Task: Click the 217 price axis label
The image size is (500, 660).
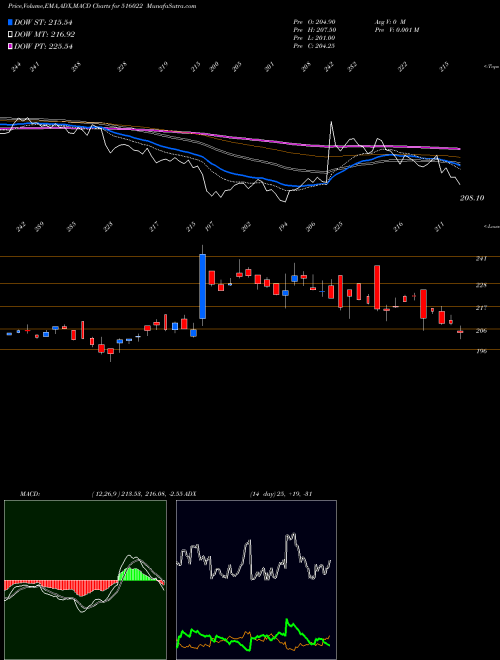Action: (481, 308)
